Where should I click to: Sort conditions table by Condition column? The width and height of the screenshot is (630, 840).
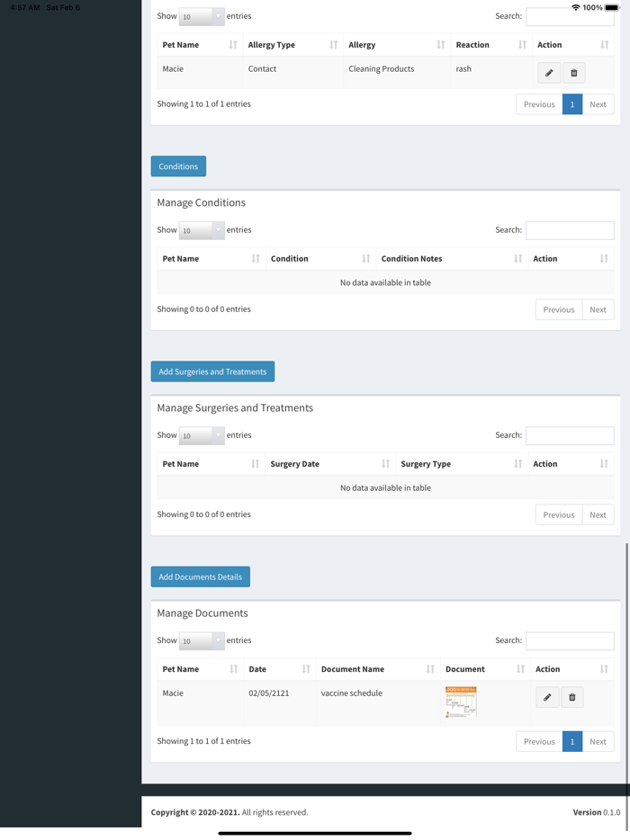click(x=320, y=258)
